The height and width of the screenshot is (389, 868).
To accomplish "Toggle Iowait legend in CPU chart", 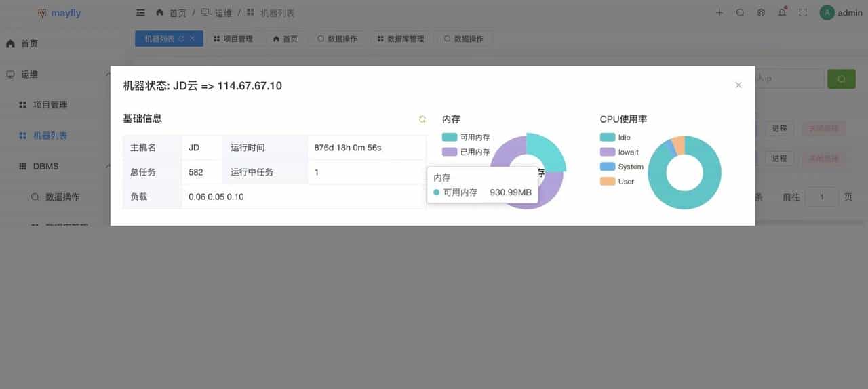I will 619,152.
